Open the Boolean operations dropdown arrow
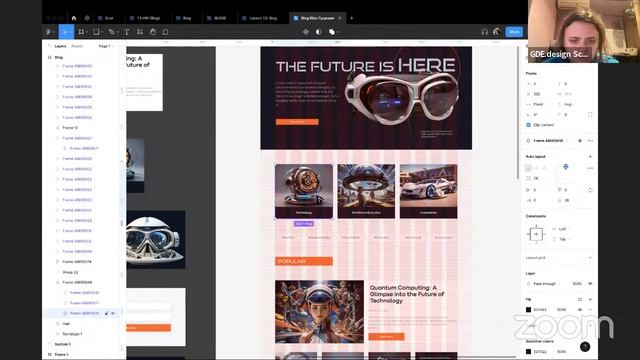The width and height of the screenshot is (640, 360). (x=338, y=32)
